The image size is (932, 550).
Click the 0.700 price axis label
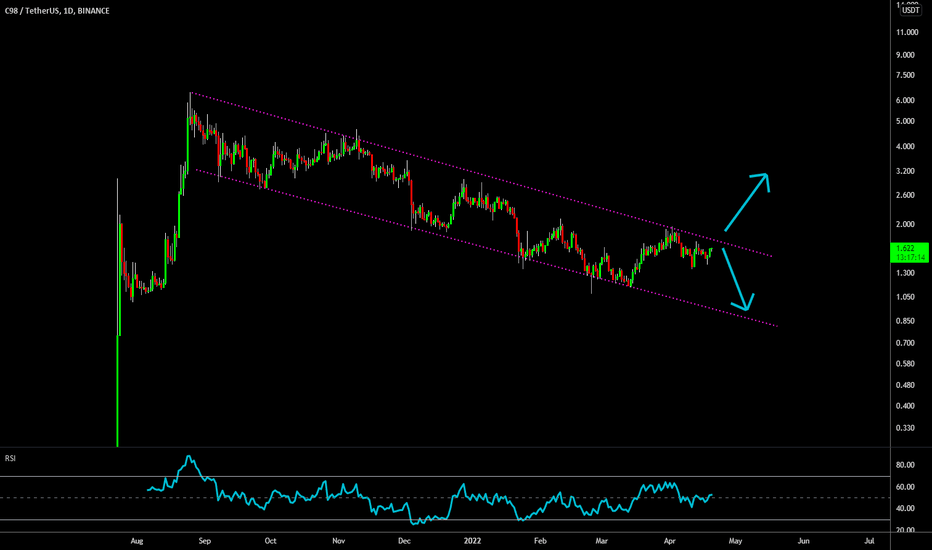click(905, 343)
